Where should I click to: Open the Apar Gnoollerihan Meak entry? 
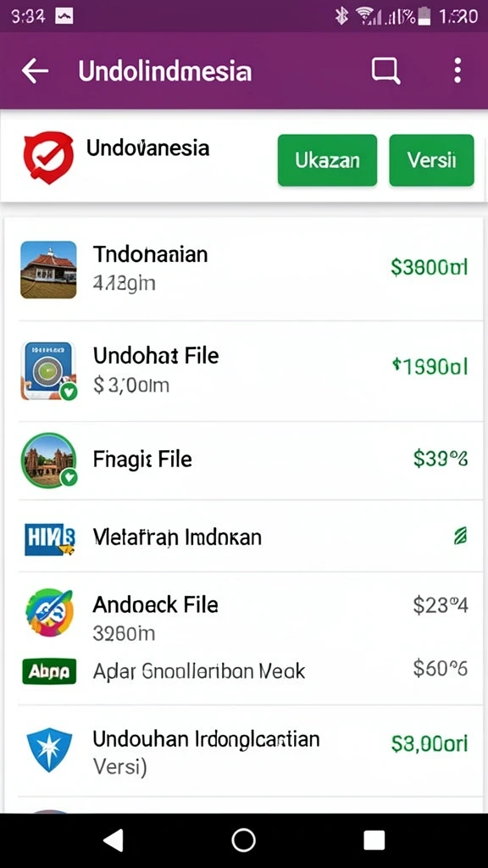(x=244, y=671)
